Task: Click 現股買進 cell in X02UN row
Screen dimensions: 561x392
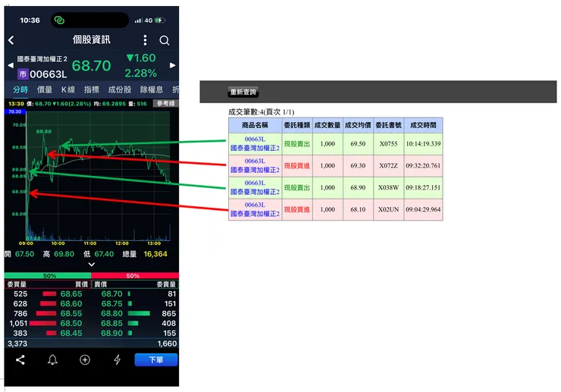Action: (297, 209)
